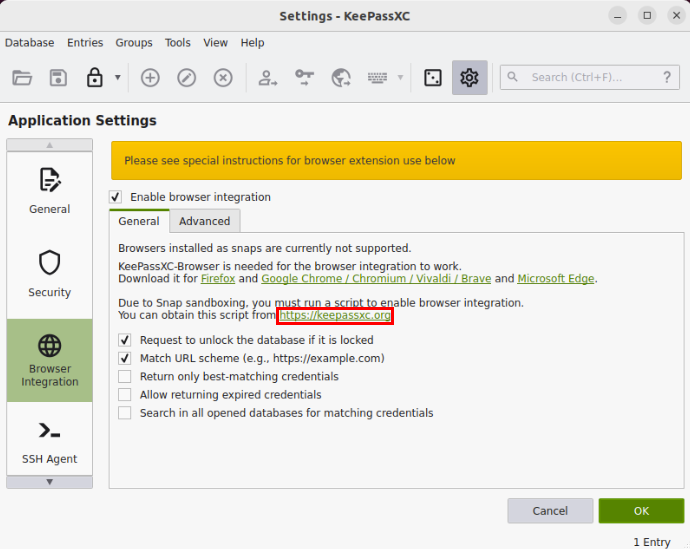
Task: Enable Allow returning expired credentials
Action: pyautogui.click(x=125, y=395)
